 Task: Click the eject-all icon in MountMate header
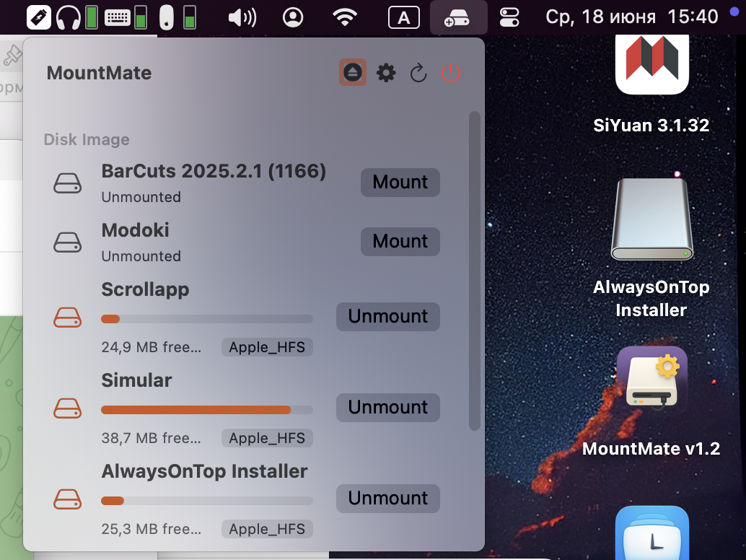pyautogui.click(x=353, y=72)
